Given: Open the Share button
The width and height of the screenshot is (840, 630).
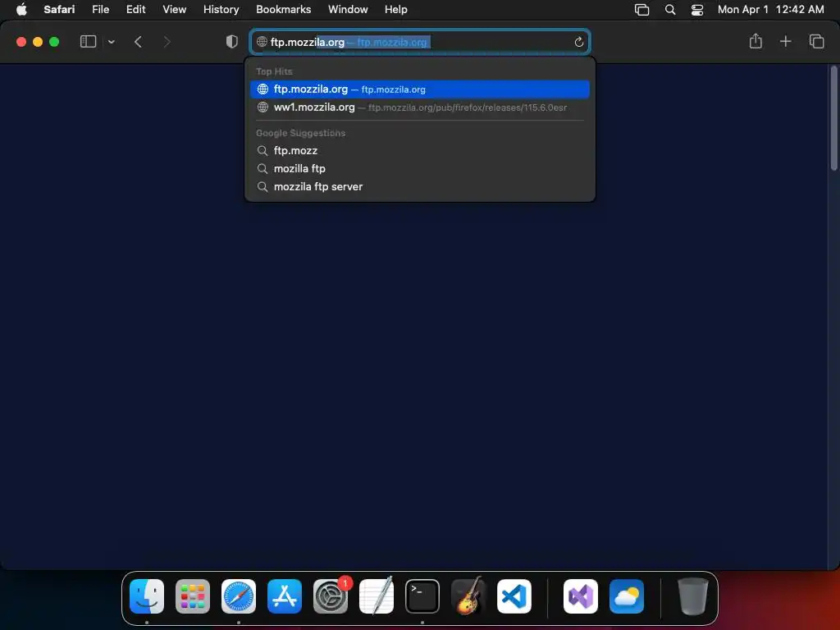Looking at the screenshot, I should click(x=756, y=41).
